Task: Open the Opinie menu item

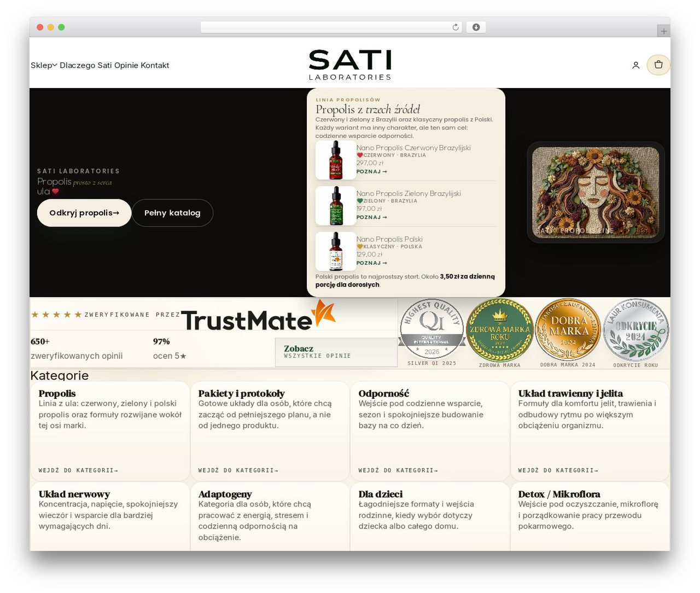Action: click(126, 65)
